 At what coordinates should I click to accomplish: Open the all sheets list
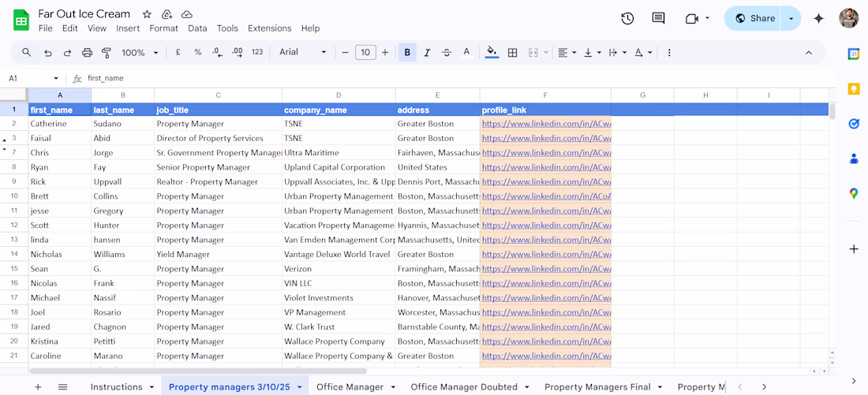pos(62,386)
